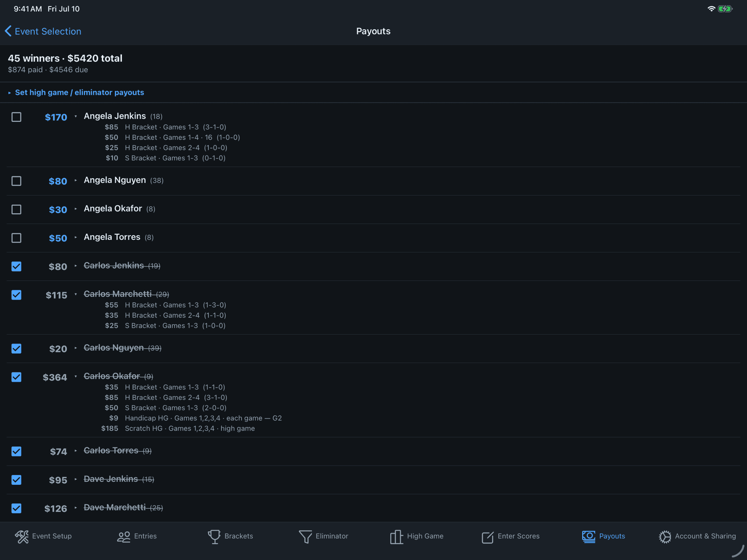Tap Angela Jenkins $10 S Bracket line
Viewport: 747px width, 560px height.
[x=166, y=158]
